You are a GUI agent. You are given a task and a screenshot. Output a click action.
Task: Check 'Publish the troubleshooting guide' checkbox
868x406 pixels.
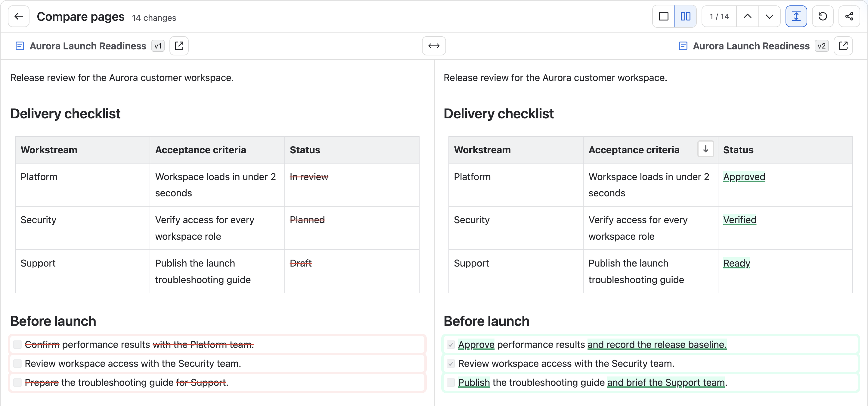click(x=451, y=383)
